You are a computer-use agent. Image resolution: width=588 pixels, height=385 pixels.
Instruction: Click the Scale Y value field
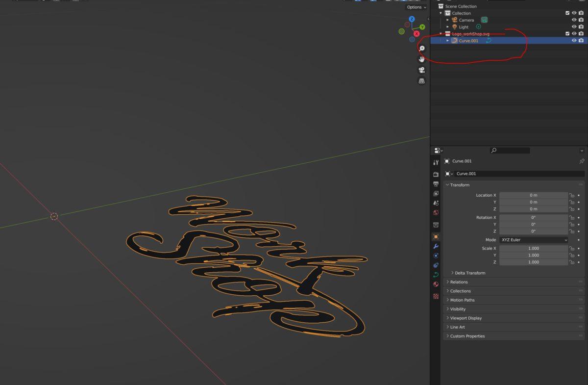534,255
